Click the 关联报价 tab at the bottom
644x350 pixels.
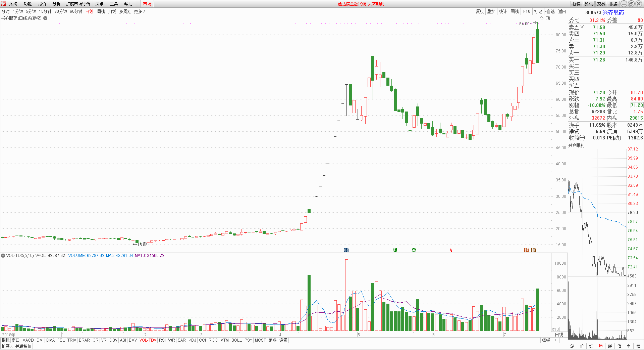click(x=23, y=346)
